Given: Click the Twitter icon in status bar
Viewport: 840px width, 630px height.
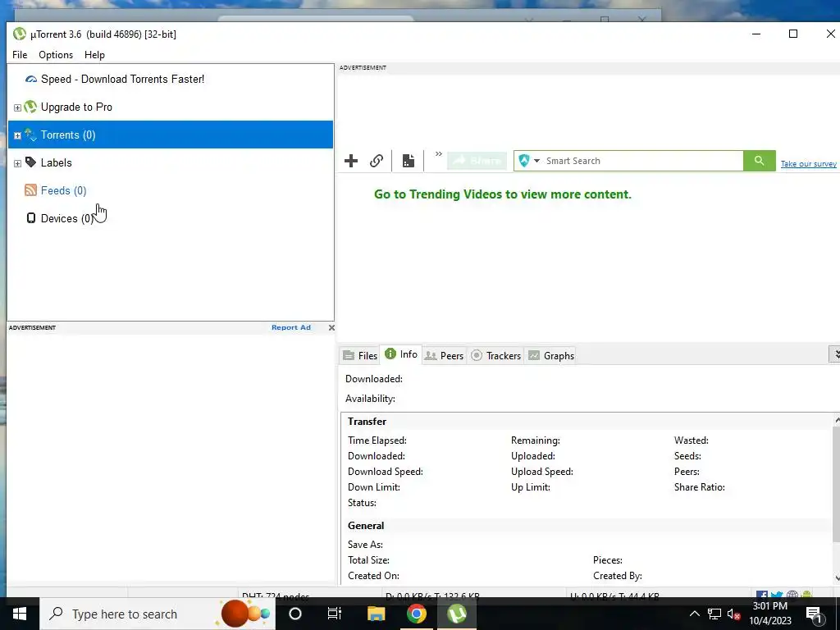Looking at the screenshot, I should pyautogui.click(x=777, y=596).
